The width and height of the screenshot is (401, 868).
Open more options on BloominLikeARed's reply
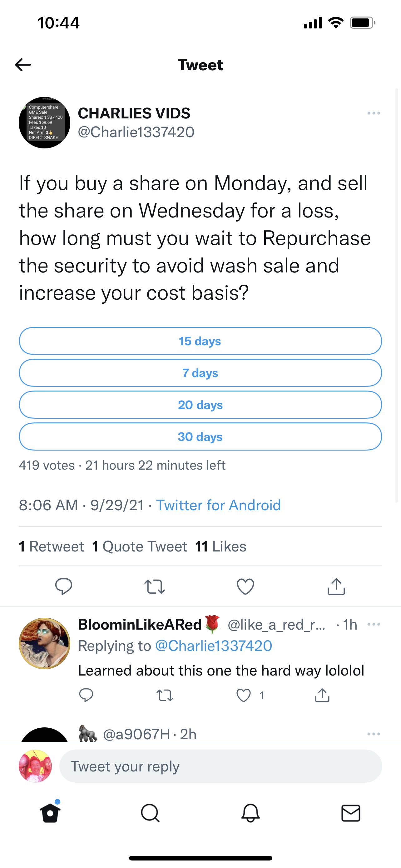tap(374, 624)
